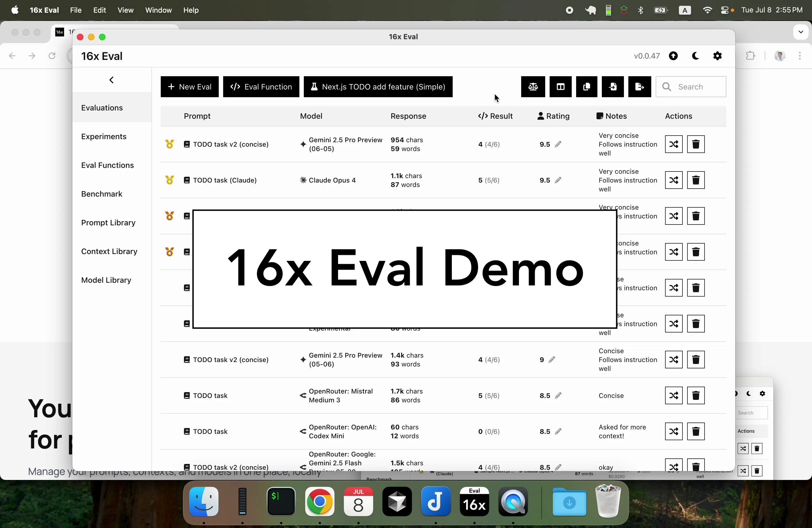Click the Chrome extensions puzzle icon behind

(x=750, y=56)
